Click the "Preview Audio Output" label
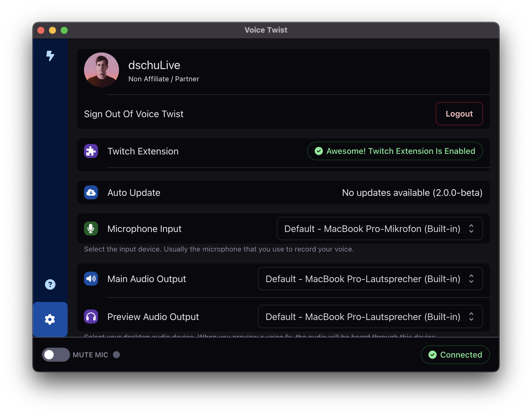 (x=153, y=317)
